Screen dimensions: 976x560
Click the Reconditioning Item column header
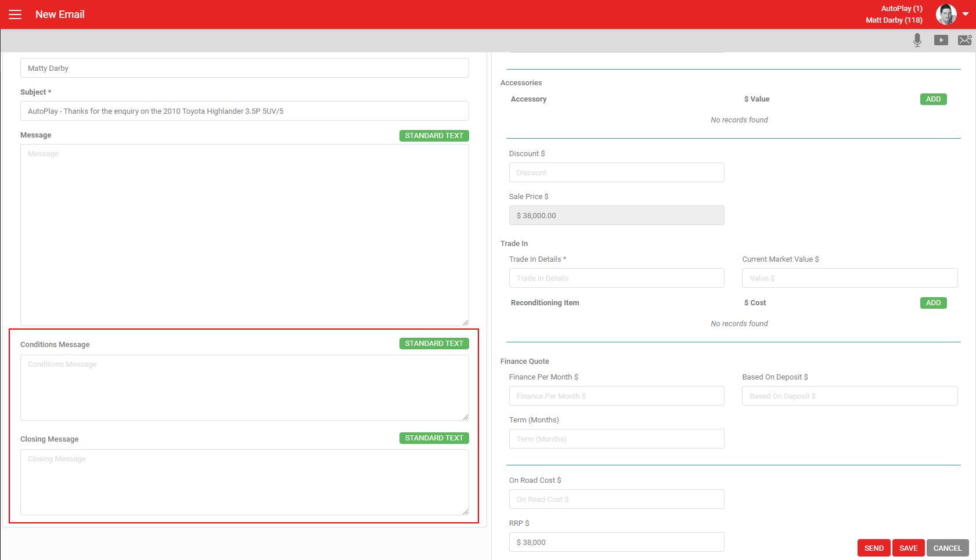pyautogui.click(x=545, y=303)
